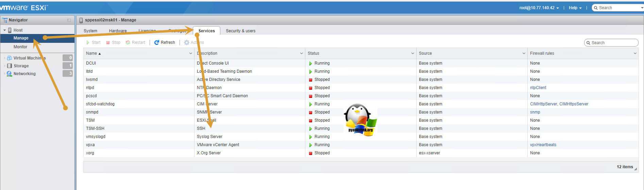Screen dimensions: 644x190
Task: Switch to the System tab
Action: (90, 31)
